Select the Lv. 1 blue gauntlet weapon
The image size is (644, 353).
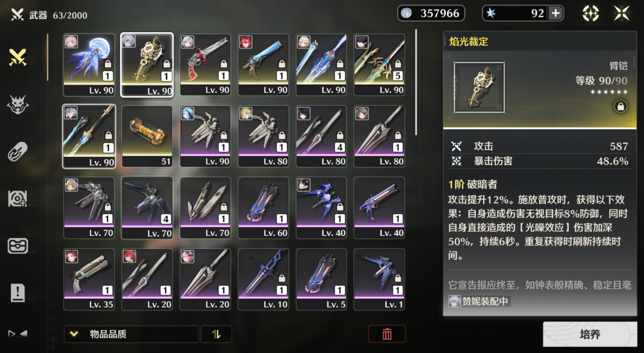[379, 280]
